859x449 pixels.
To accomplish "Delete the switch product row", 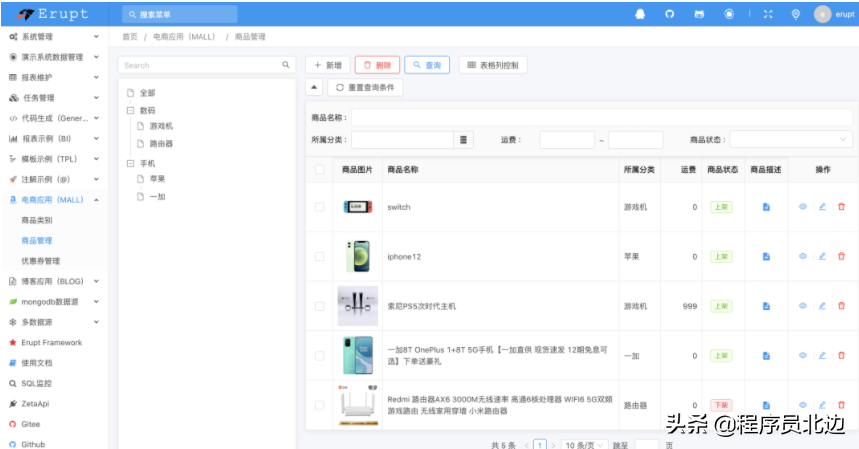I will [x=841, y=207].
